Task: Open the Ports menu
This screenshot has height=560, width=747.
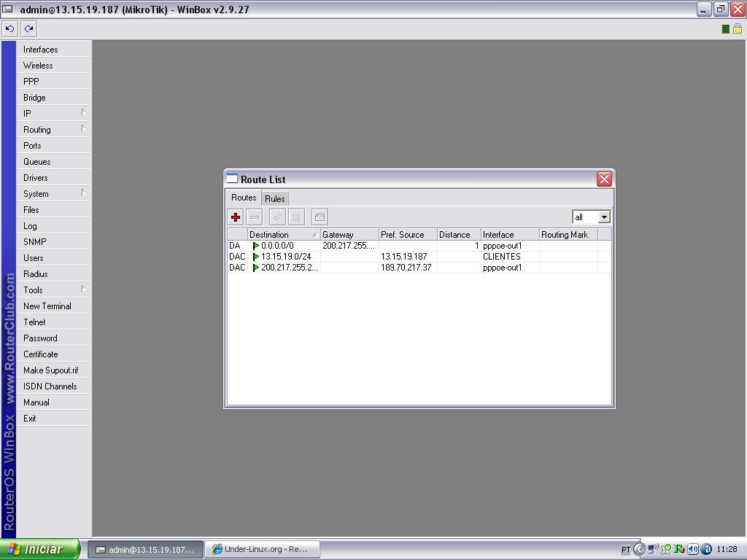Action: pos(53,146)
